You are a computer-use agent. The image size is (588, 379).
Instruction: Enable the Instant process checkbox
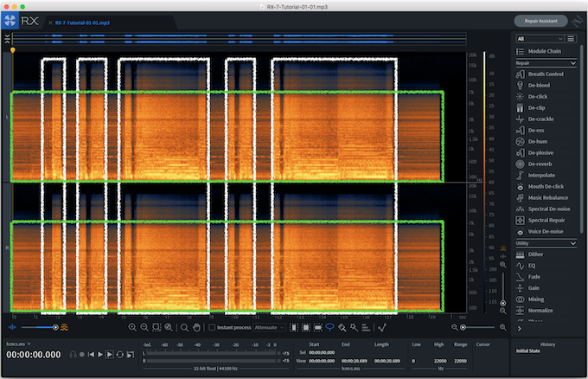pos(212,328)
